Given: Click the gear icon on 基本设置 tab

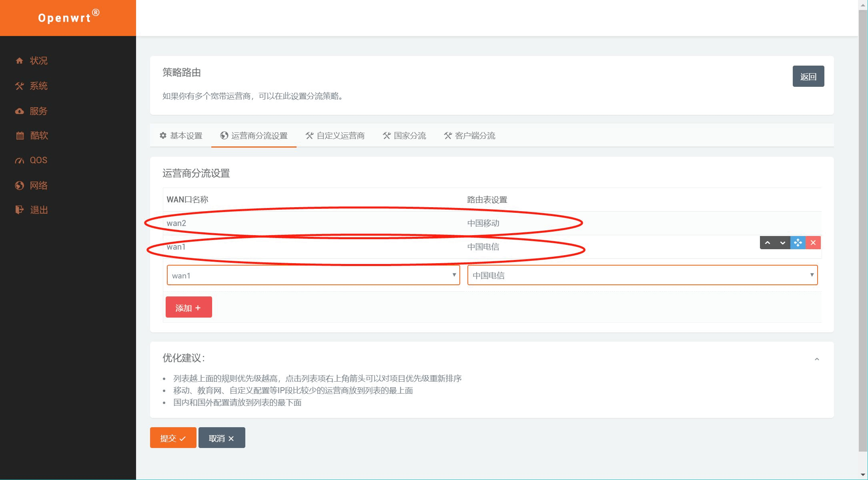Looking at the screenshot, I should coord(163,136).
